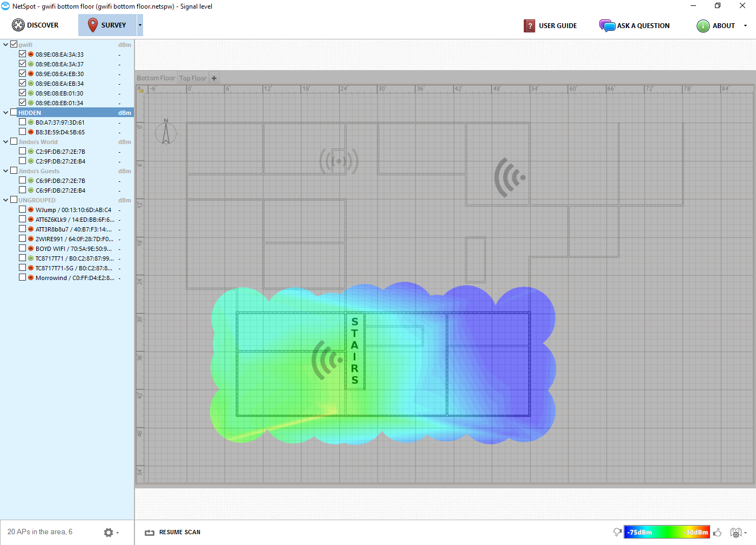This screenshot has height=545, width=756.
Task: Collapse the UNGROUPED group
Action: click(x=6, y=200)
